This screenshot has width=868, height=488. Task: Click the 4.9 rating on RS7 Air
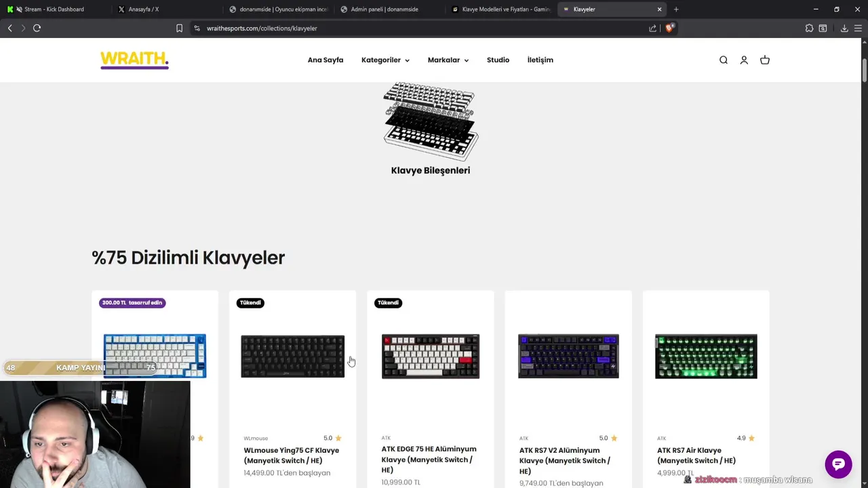[x=746, y=438]
